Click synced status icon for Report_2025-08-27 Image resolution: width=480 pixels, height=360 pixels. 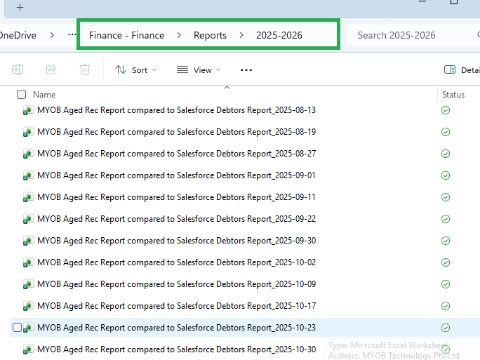pyautogui.click(x=446, y=154)
